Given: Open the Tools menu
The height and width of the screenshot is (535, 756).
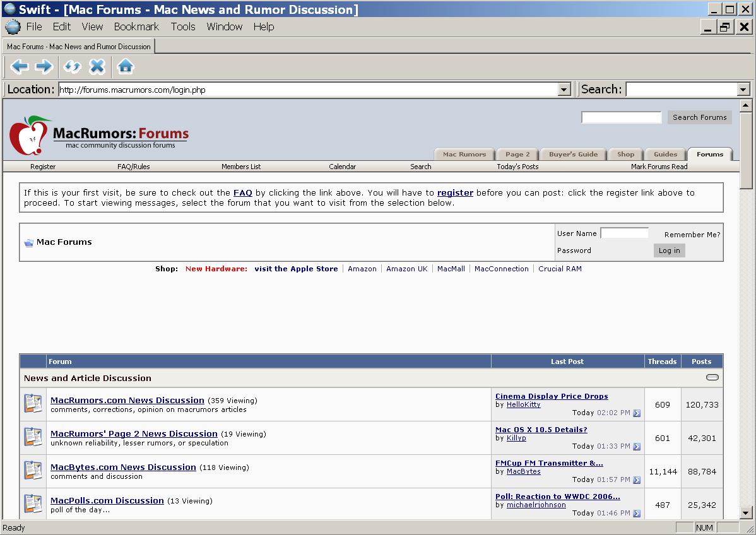Looking at the screenshot, I should pyautogui.click(x=183, y=27).
